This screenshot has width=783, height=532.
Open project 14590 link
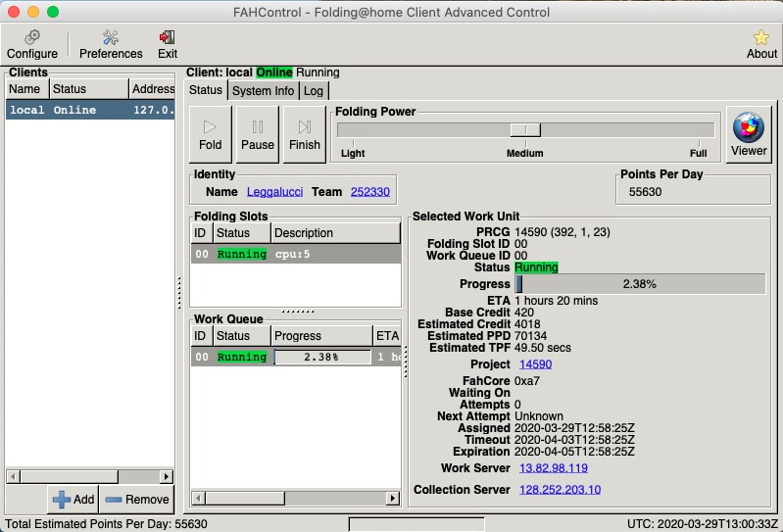coord(535,363)
